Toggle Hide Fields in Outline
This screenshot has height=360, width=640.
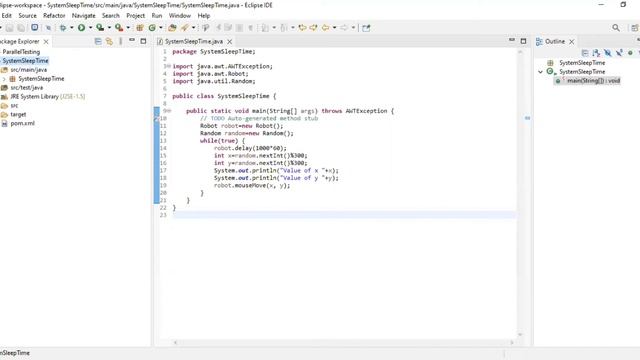point(608,53)
